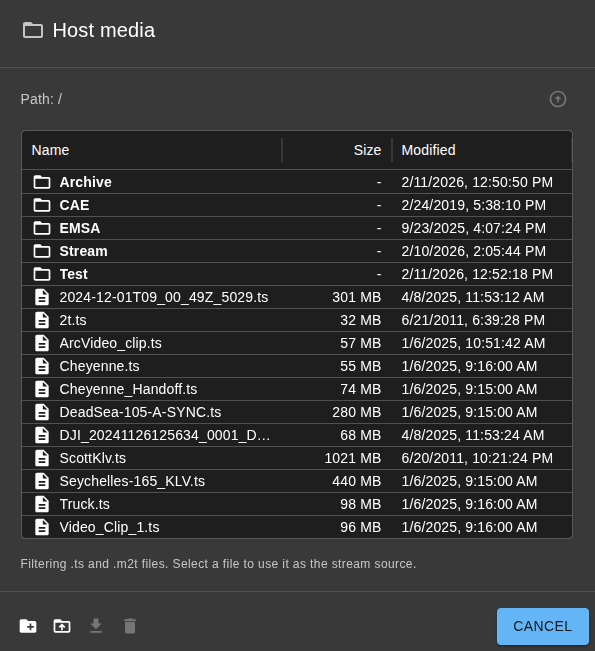
Task: Click the download icon in footer
Action: 96,626
